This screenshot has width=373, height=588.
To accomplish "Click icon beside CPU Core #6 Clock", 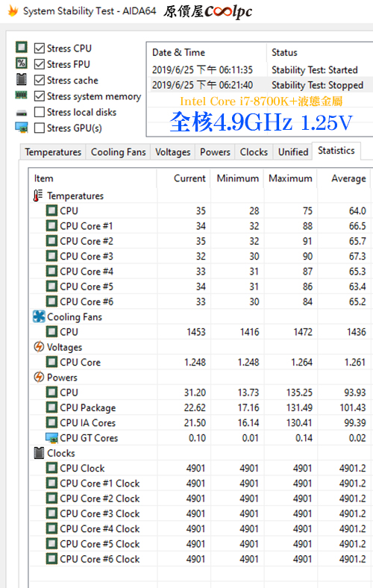I will coord(51,559).
